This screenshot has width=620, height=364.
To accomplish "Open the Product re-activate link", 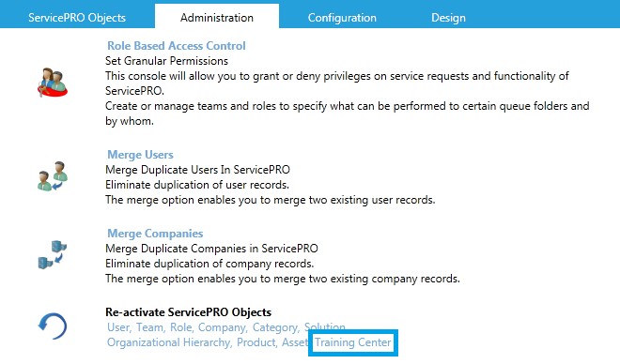I will 256,342.
